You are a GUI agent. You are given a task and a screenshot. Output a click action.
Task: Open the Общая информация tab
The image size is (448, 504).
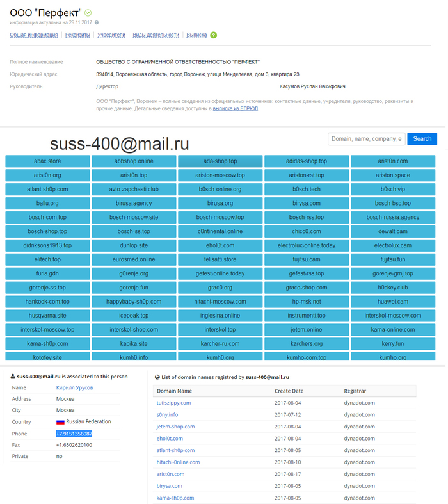tap(33, 35)
